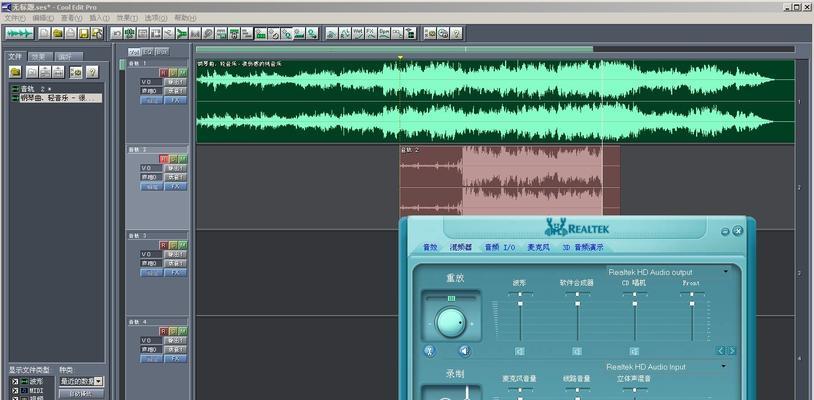Open the Effects menu (效果)
The height and width of the screenshot is (400, 814).
[127, 18]
